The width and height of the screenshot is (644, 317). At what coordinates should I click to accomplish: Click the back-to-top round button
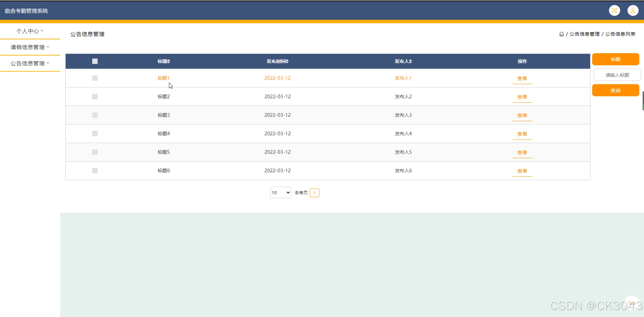click(632, 302)
